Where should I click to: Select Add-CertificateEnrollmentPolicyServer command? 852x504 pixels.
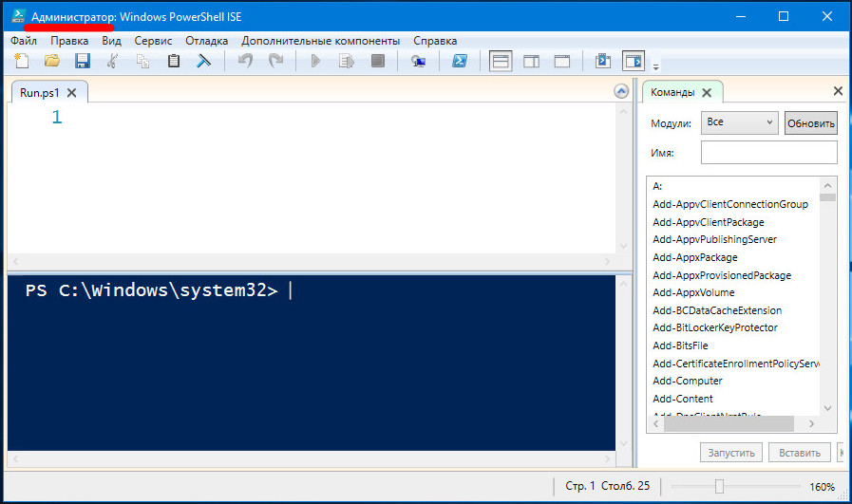coord(736,364)
